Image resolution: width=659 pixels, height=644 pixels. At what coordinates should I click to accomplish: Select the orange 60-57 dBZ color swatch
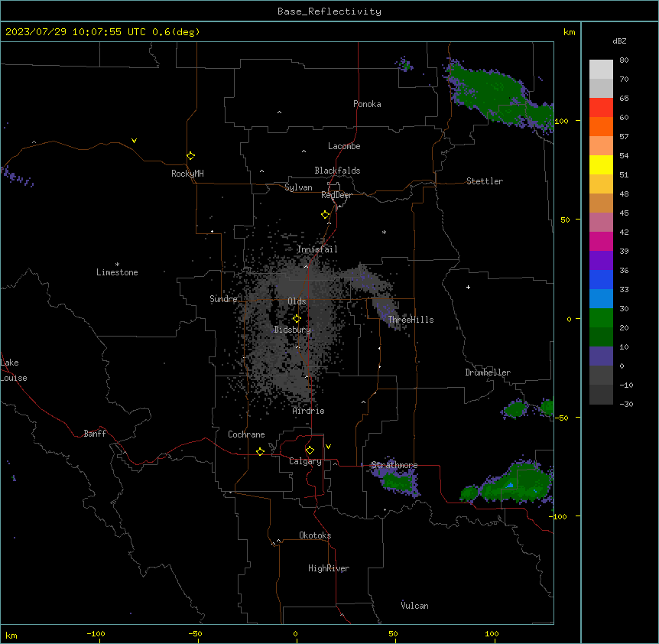(601, 126)
